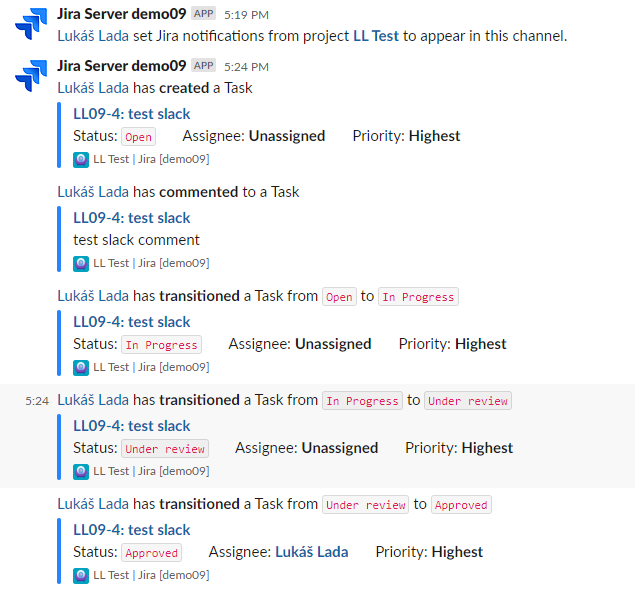Click the LL Test icon under the Under review status card
This screenshot has height=599, width=635.
tap(81, 472)
